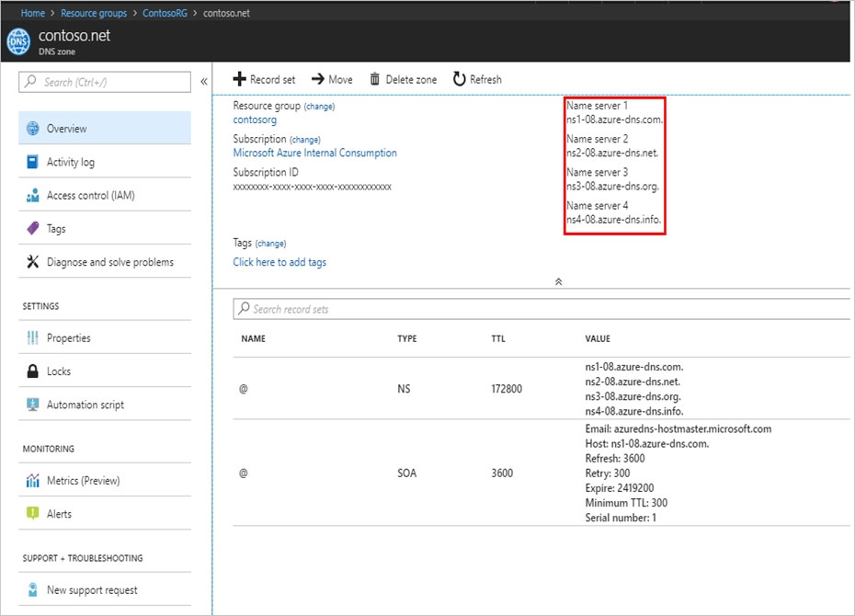Image resolution: width=855 pixels, height=616 pixels.
Task: Click the New support request icon
Action: pyautogui.click(x=33, y=590)
